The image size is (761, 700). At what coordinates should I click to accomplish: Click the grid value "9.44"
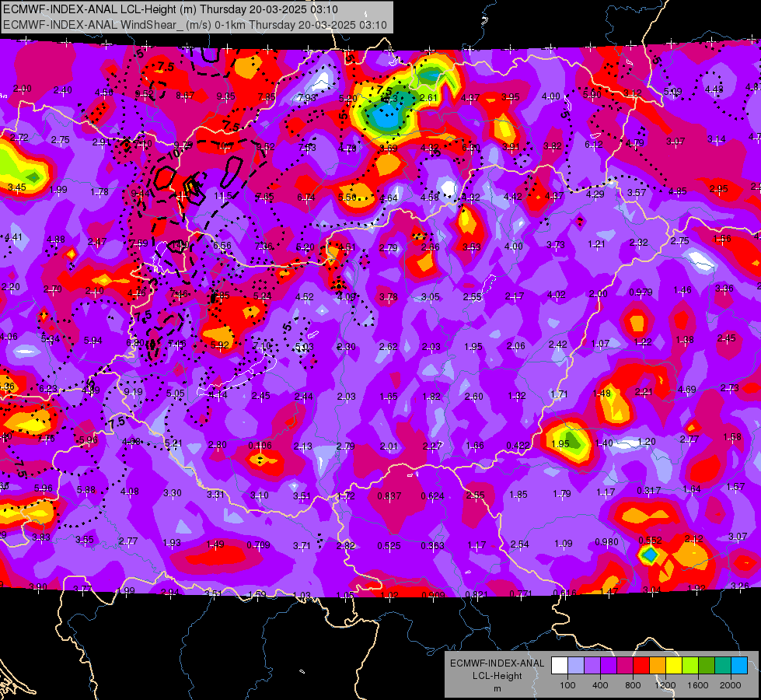click(x=140, y=194)
